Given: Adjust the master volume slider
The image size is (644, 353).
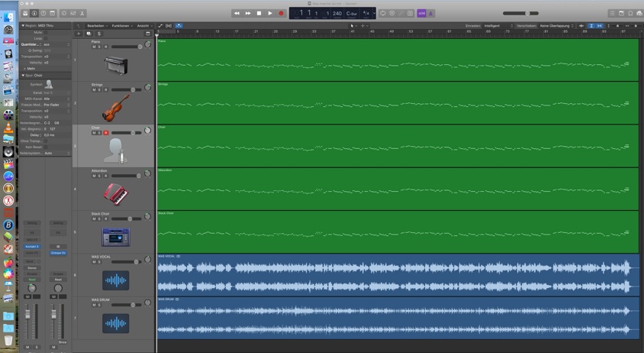Looking at the screenshot, I should [x=521, y=13].
